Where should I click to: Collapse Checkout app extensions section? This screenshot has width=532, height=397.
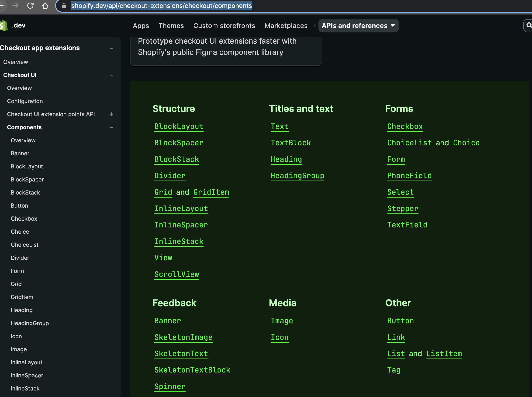pyautogui.click(x=111, y=48)
